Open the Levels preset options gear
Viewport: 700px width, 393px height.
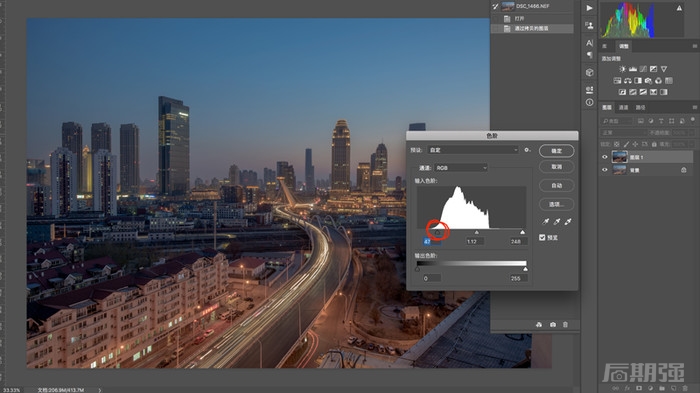point(527,150)
